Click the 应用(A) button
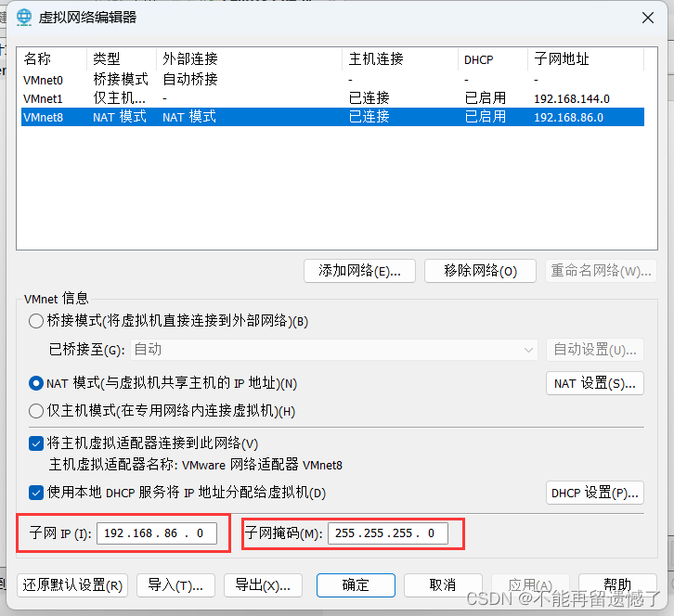The width and height of the screenshot is (674, 616). coord(530,585)
